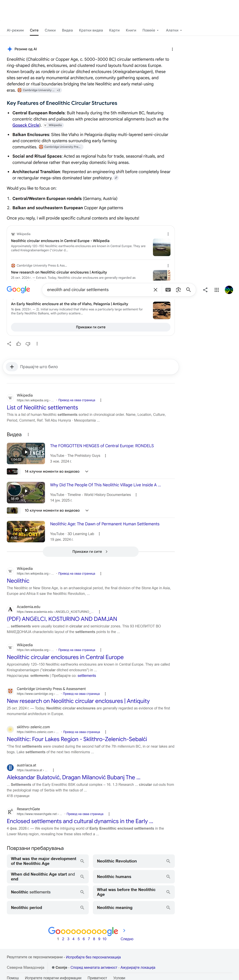Give thumbs down to the AI overview
This screenshot has width=239, height=980.
click(28, 344)
